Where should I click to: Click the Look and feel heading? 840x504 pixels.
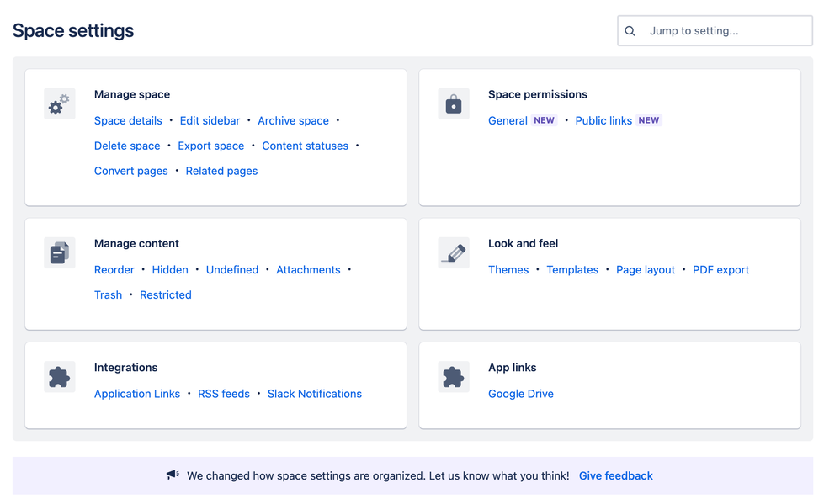click(x=523, y=243)
